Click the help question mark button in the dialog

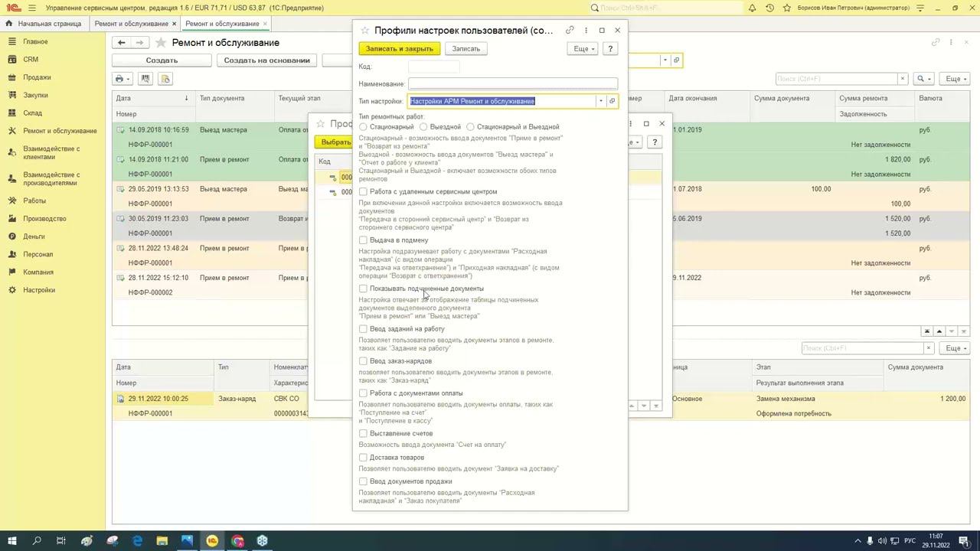click(610, 49)
